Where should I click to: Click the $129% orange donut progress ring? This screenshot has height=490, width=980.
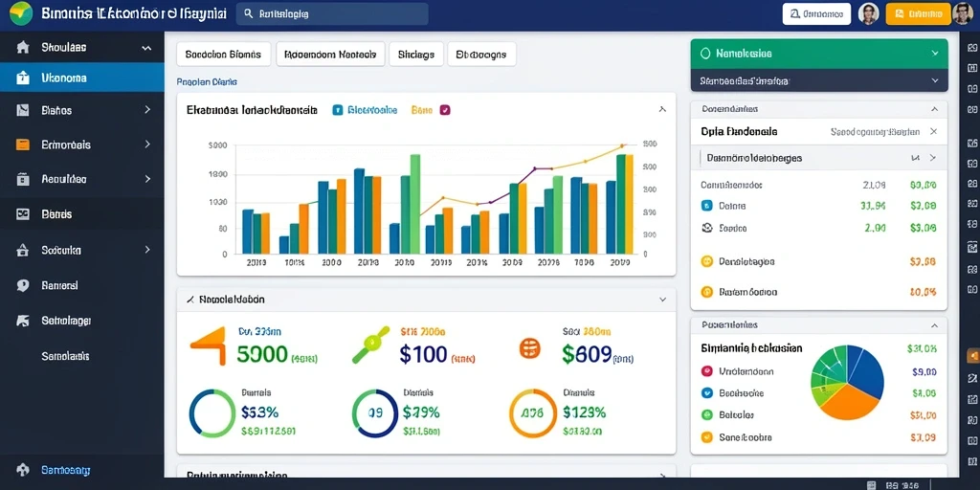[532, 413]
